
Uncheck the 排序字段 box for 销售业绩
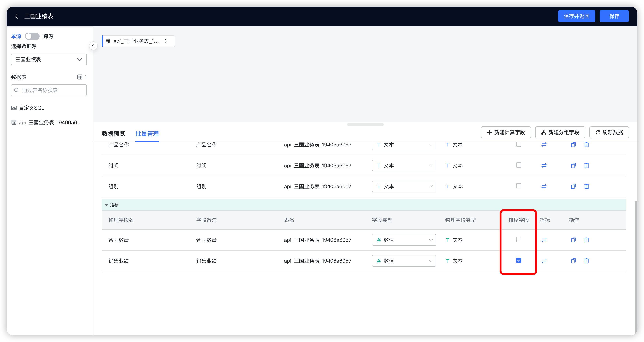pyautogui.click(x=519, y=260)
